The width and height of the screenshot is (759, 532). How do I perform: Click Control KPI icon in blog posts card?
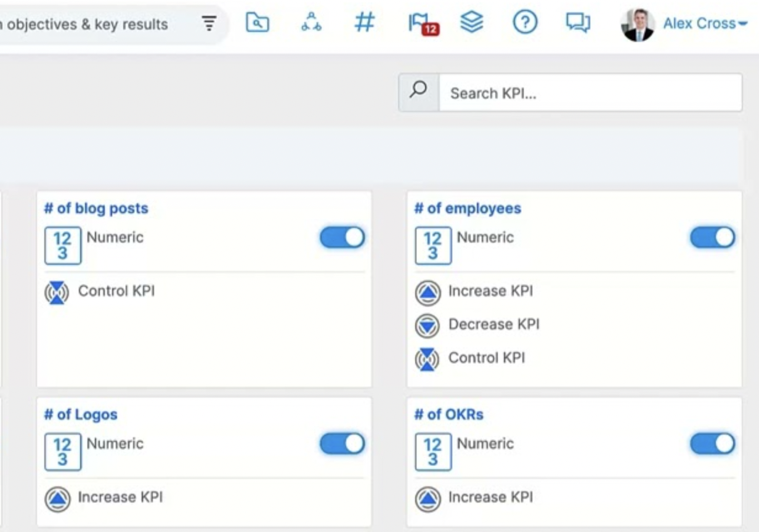pos(57,293)
